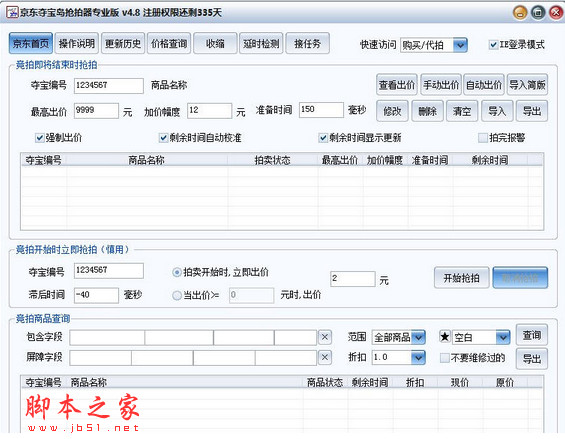Open the 操作说明 tab
Screen dimensions: 565x439
tap(77, 44)
